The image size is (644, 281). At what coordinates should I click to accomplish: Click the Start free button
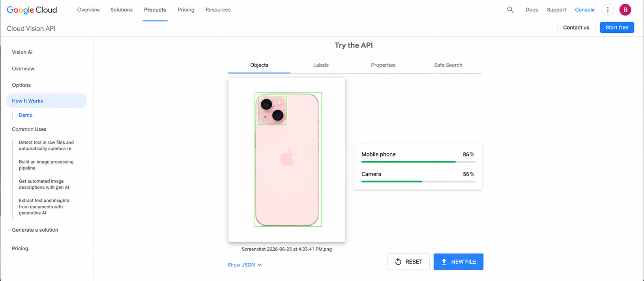click(617, 28)
